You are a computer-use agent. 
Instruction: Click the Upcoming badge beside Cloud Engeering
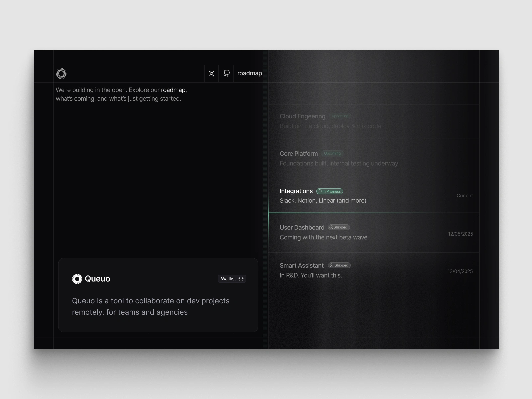(340, 116)
